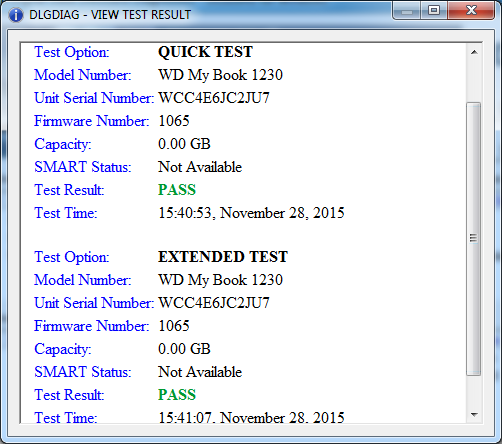Click the second Test Option: label
Viewport: 502px width, 444px height.
coord(72,257)
